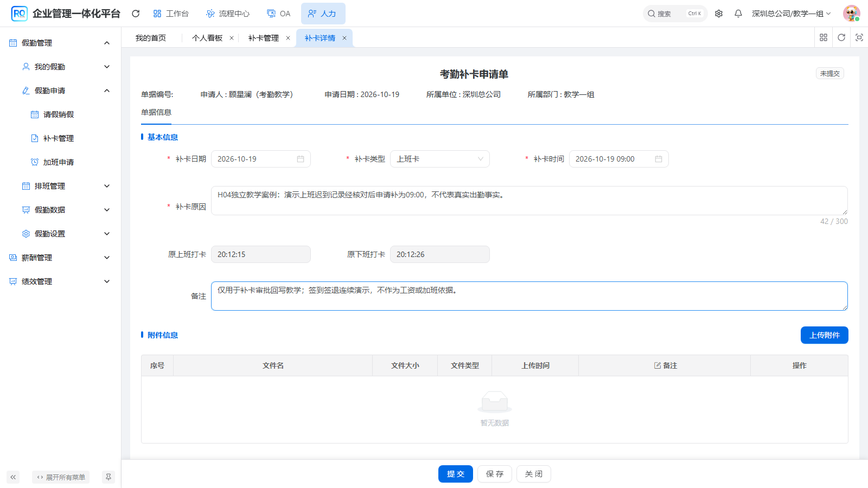
Task: Click the user avatar in the top right
Action: coord(851,14)
